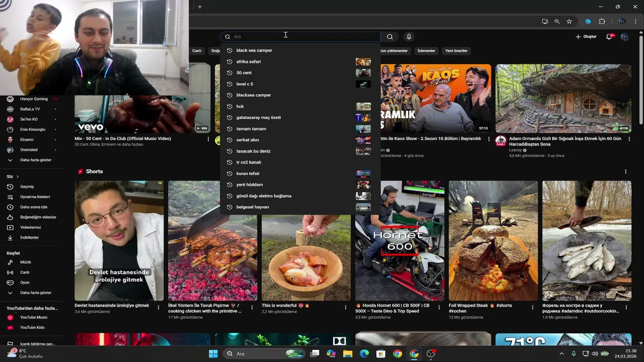Open the Chrome extensions puzzle icon

[602, 22]
